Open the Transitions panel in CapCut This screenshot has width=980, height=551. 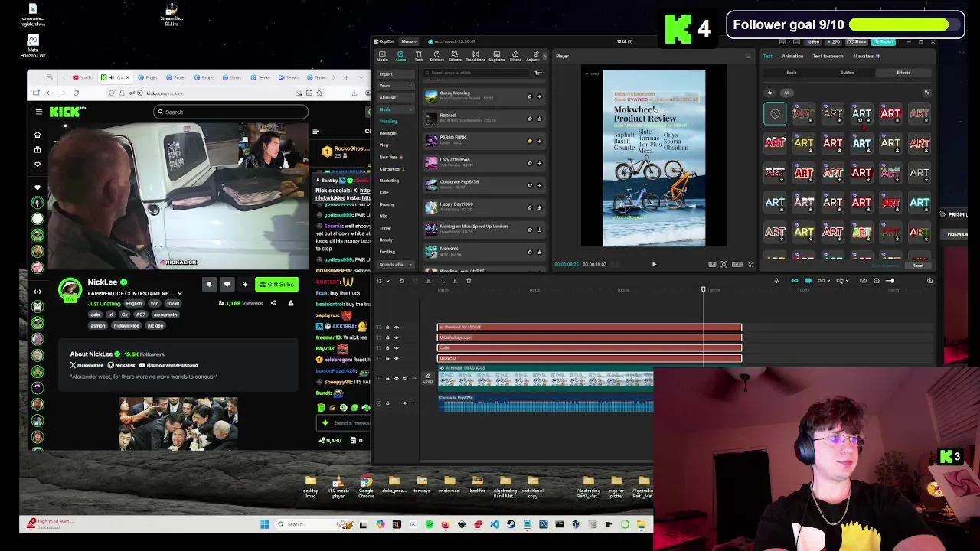coord(475,57)
